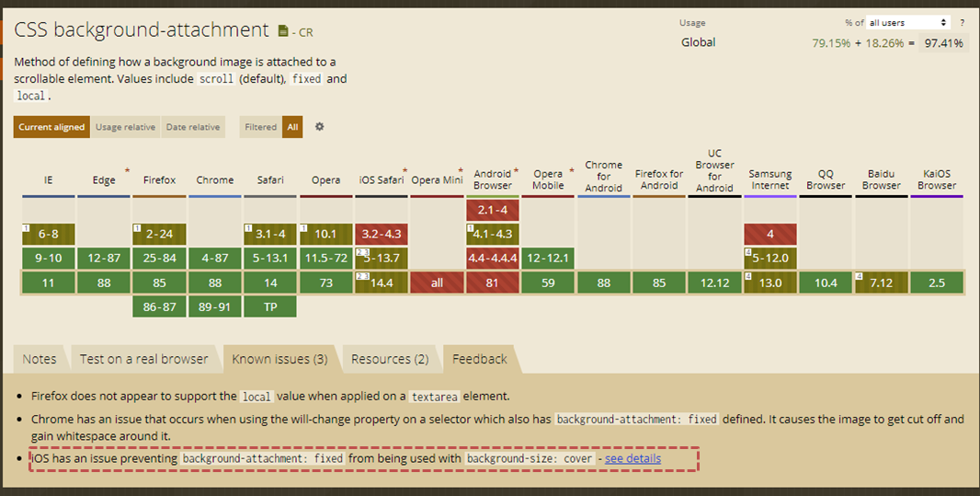Click the Firefox 2-24 cell
The image size is (980, 496).
(x=159, y=234)
